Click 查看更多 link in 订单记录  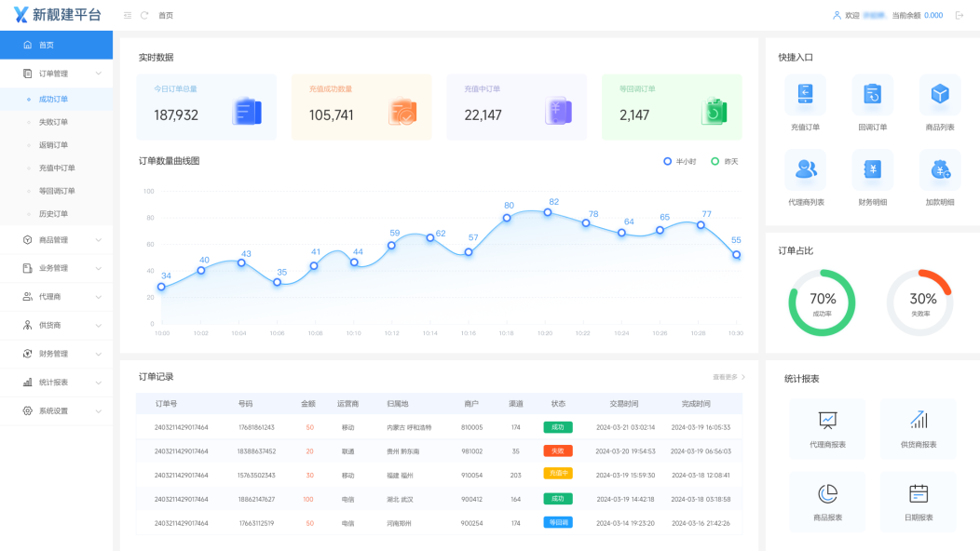(728, 377)
